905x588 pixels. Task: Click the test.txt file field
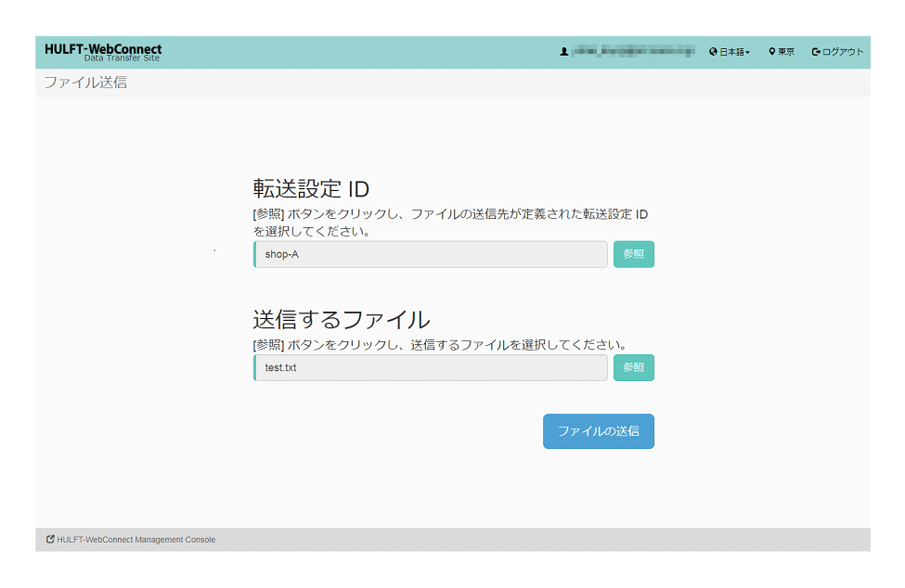[x=431, y=367]
